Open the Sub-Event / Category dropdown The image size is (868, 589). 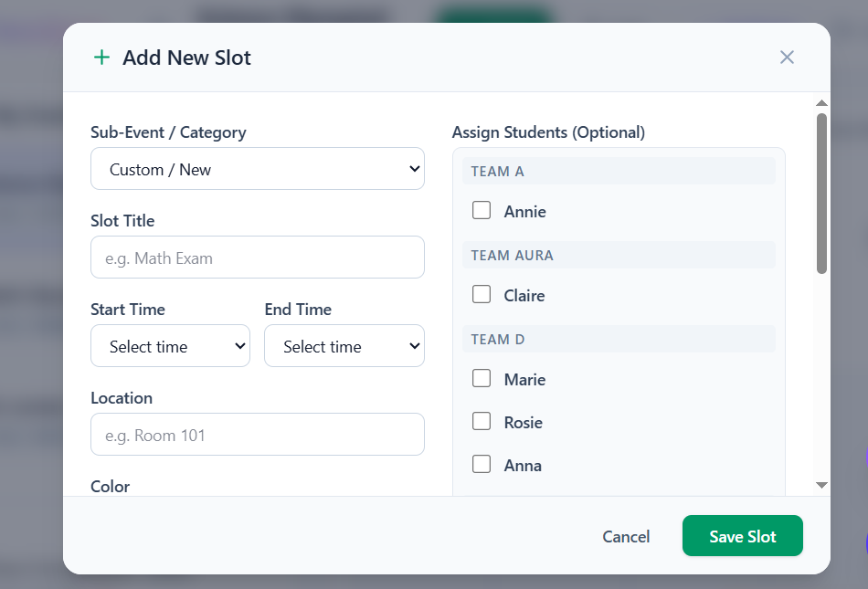[x=257, y=169]
